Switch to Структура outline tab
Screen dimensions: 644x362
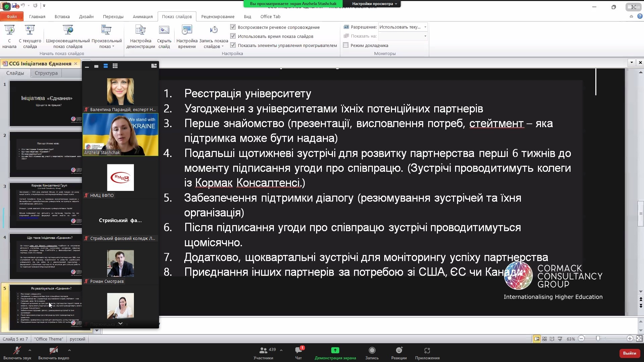pos(46,73)
